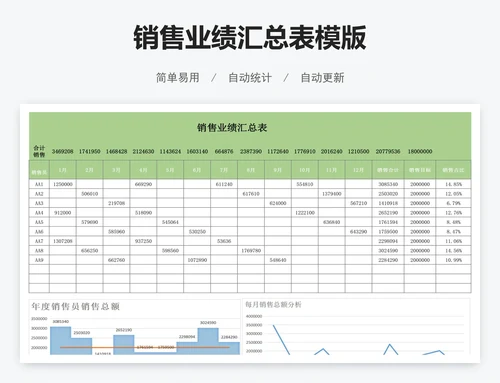This screenshot has width=500, height=383.
Task: Click the 简单易用 subtitle text
Action: coord(178,78)
